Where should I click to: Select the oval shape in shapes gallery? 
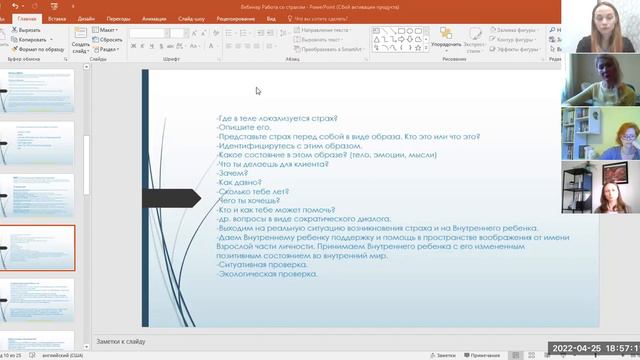[410, 31]
